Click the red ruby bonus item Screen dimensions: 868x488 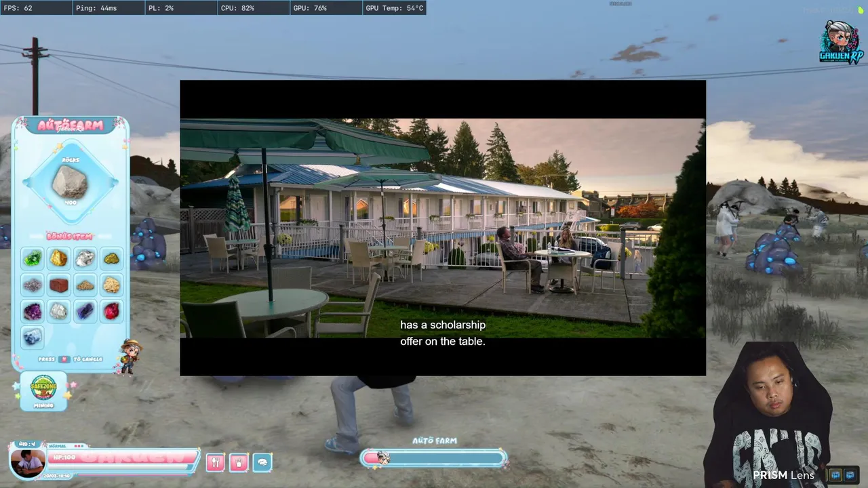[111, 311]
